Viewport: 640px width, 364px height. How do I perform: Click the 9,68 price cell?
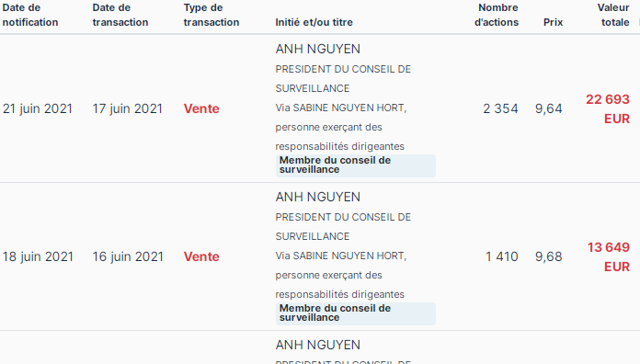click(549, 256)
